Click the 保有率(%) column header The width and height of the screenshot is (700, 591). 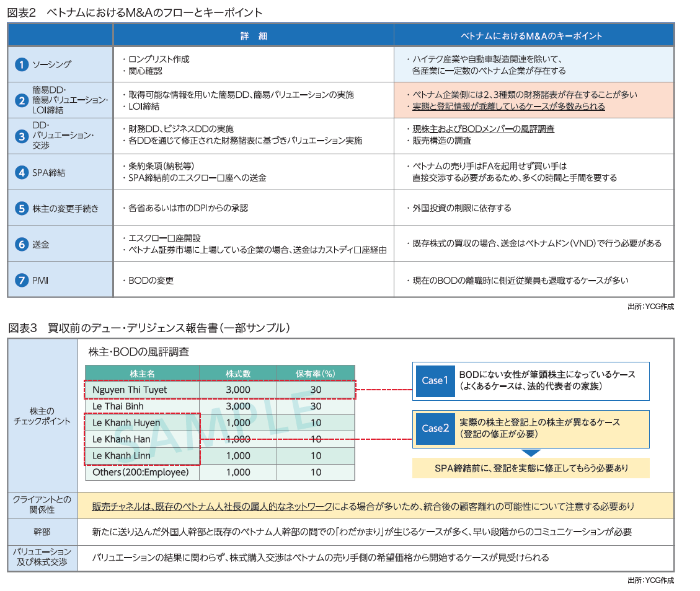(315, 374)
